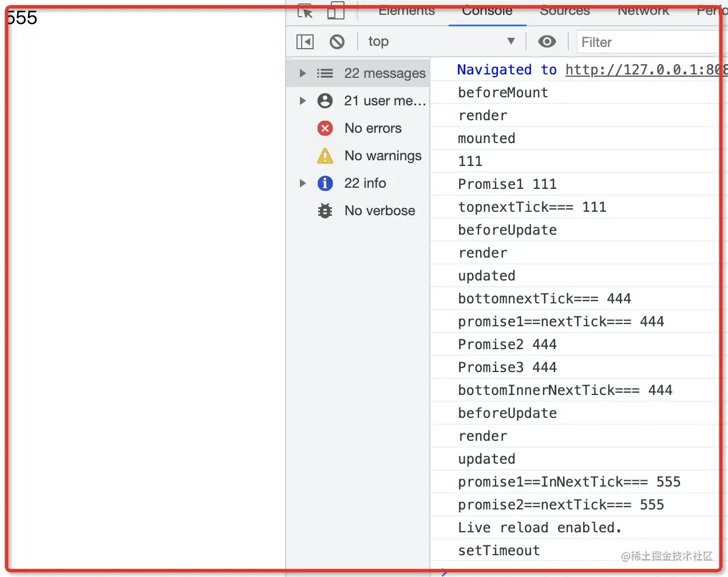This screenshot has width=728, height=577.
Task: Open the top context dropdown
Action: 441,41
